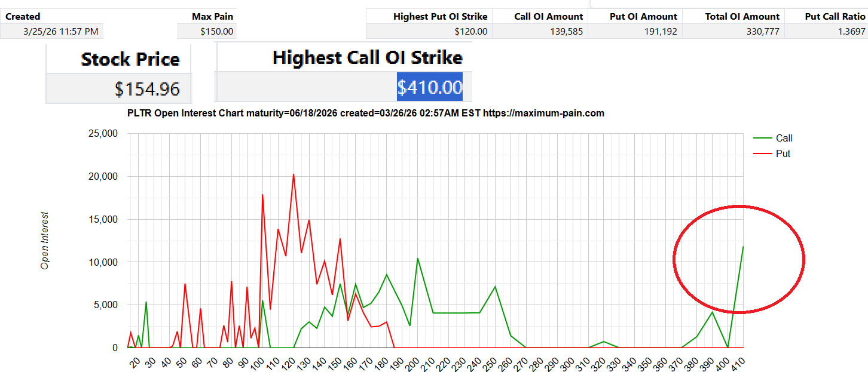
Task: Select the Created header cell
Action: pos(52,17)
